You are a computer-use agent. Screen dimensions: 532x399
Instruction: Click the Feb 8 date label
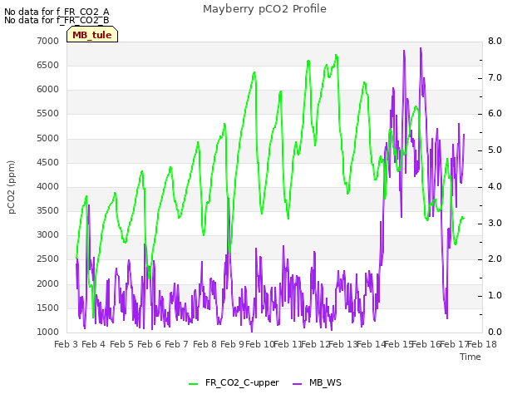tap(204, 344)
